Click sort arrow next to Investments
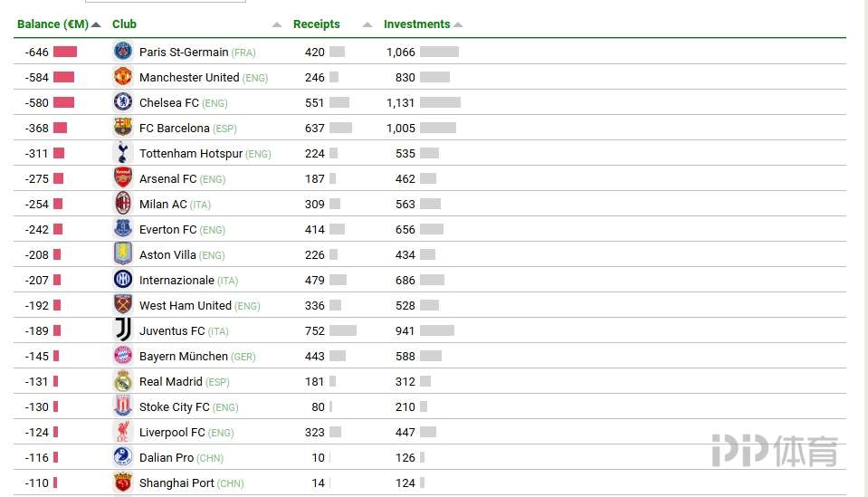Viewport: 868px width, 497px height. 458,24
